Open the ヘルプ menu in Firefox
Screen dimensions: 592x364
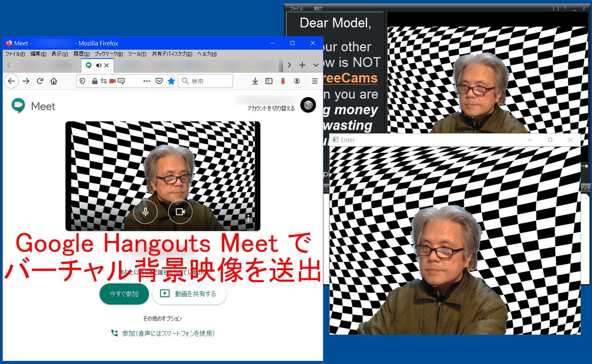207,54
